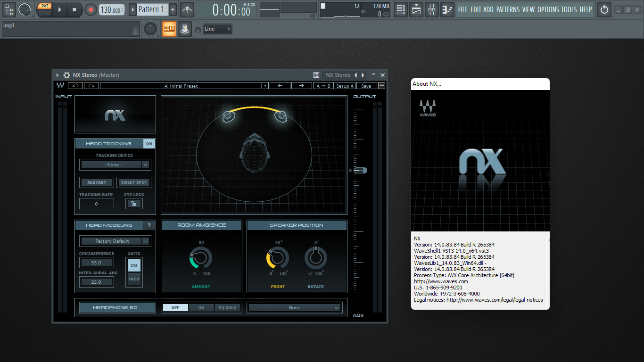This screenshot has width=644, height=362.
Task: Load the previous preset with left arrow button
Action: click(280, 86)
